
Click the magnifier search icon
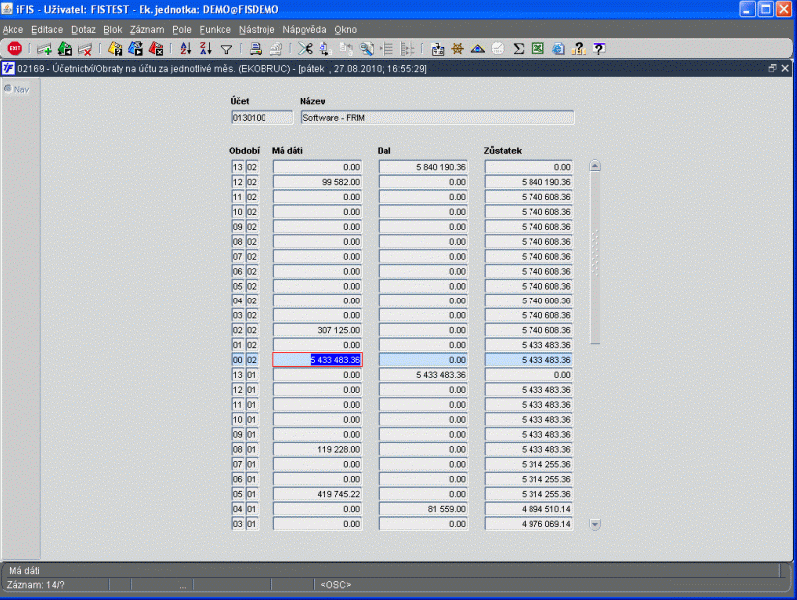coord(366,49)
